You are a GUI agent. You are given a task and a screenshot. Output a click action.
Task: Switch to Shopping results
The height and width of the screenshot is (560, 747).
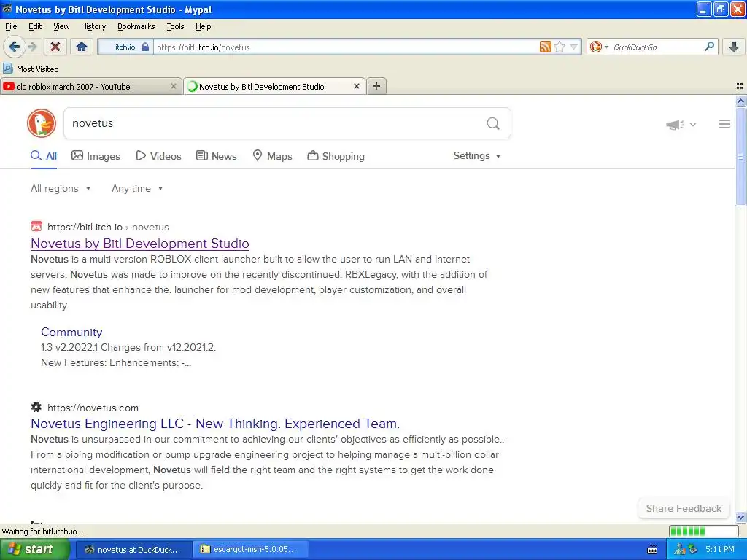pos(336,156)
